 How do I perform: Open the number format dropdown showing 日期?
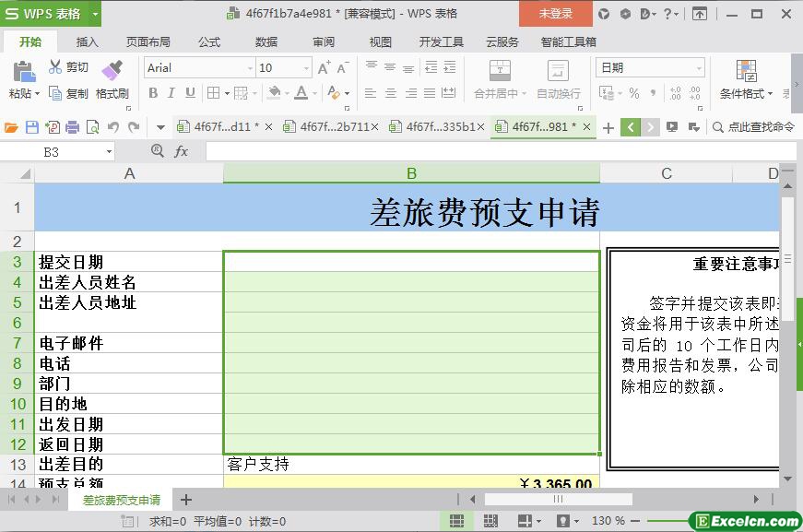pyautogui.click(x=699, y=68)
